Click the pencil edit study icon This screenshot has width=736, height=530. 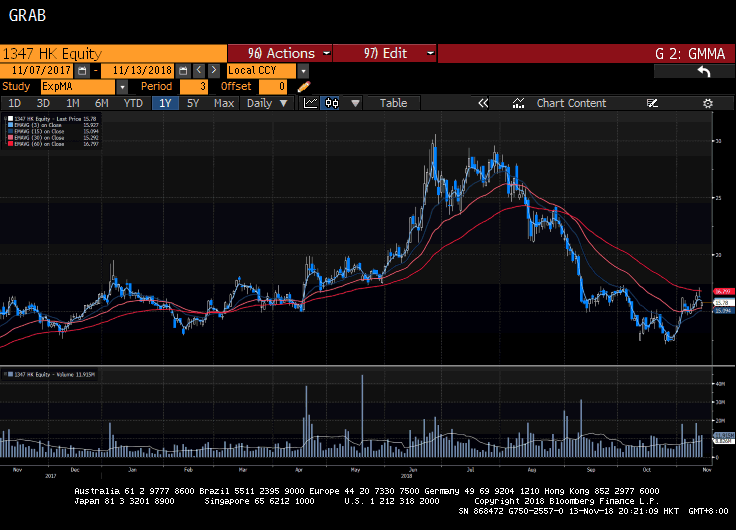click(304, 87)
